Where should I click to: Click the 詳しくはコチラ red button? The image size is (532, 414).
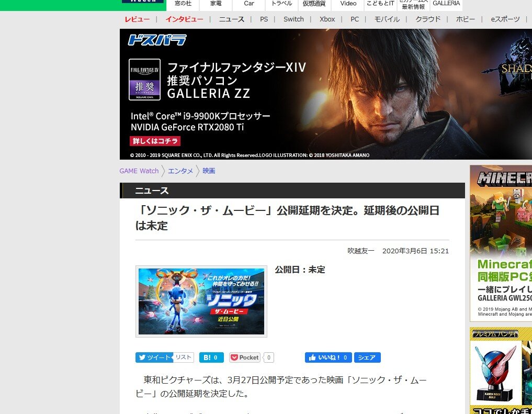155,141
